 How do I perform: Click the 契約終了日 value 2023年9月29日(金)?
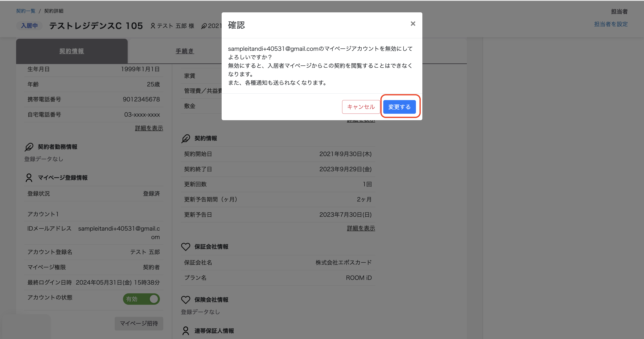point(345,169)
